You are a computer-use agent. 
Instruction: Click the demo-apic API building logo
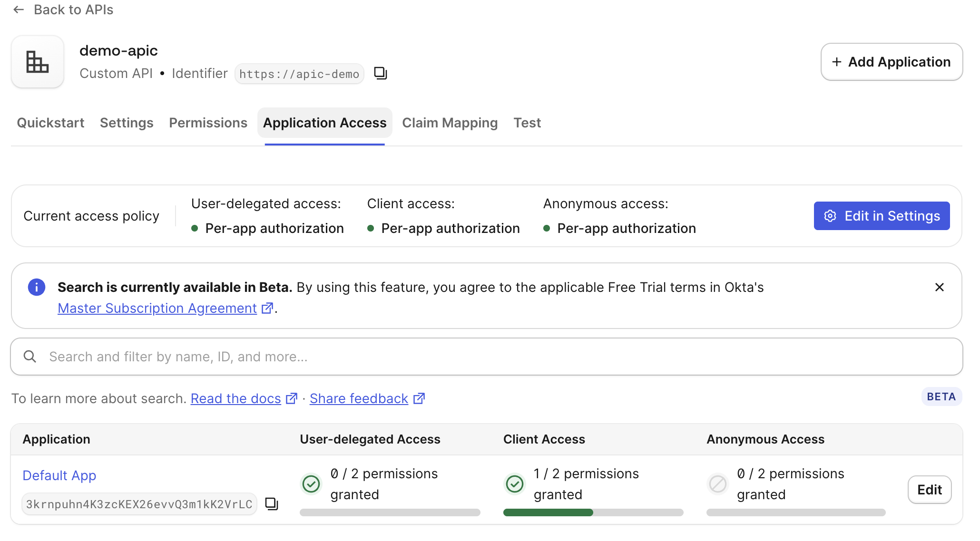pyautogui.click(x=38, y=62)
